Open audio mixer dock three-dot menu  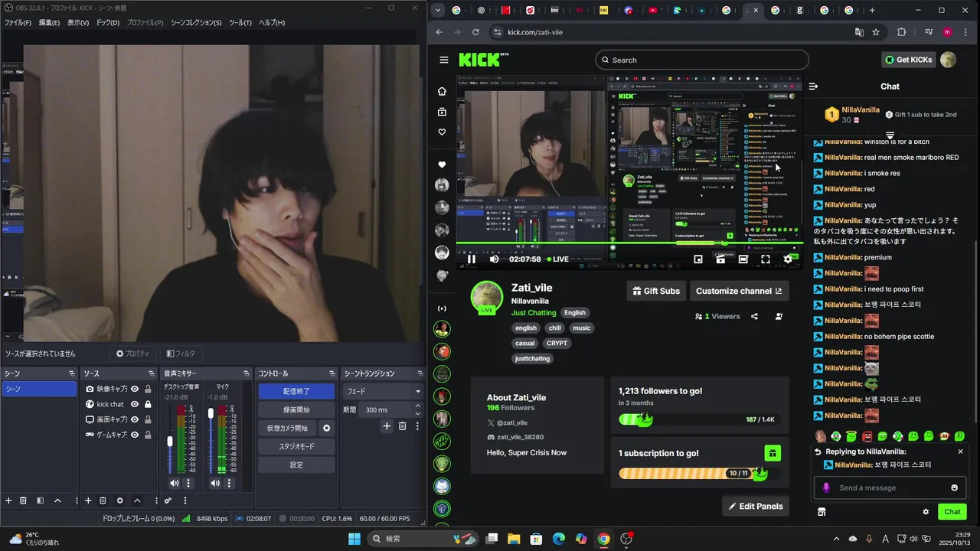click(x=185, y=500)
